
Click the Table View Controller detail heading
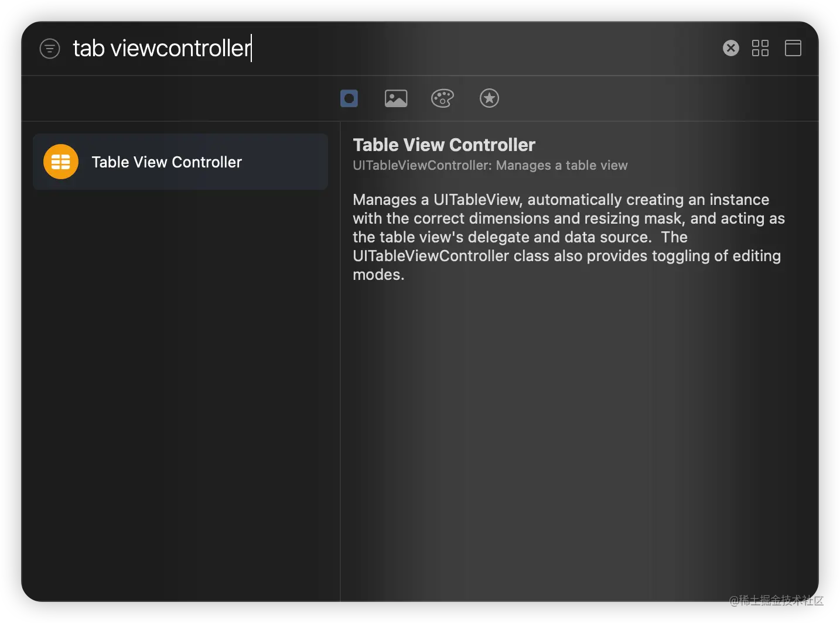click(443, 145)
